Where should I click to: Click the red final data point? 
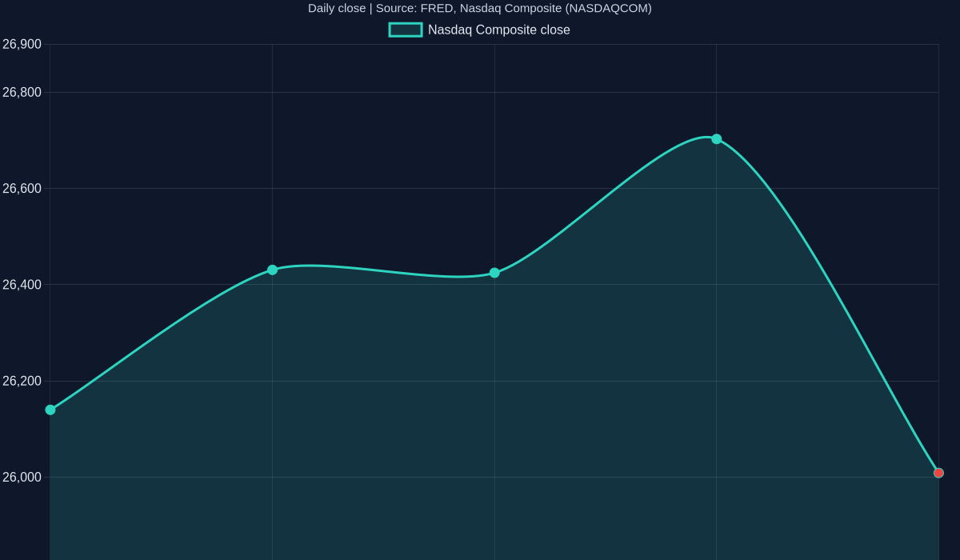(x=938, y=473)
